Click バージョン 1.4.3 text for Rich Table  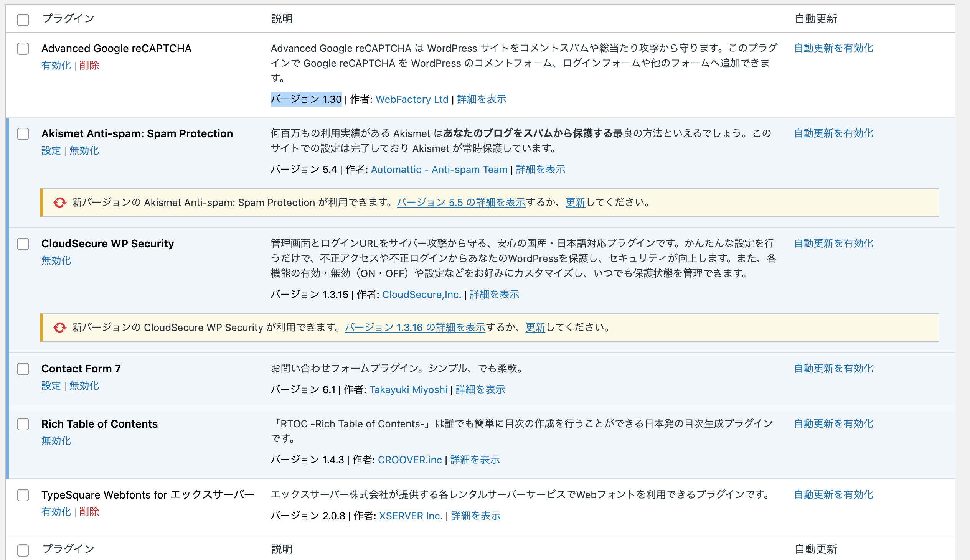tap(307, 460)
